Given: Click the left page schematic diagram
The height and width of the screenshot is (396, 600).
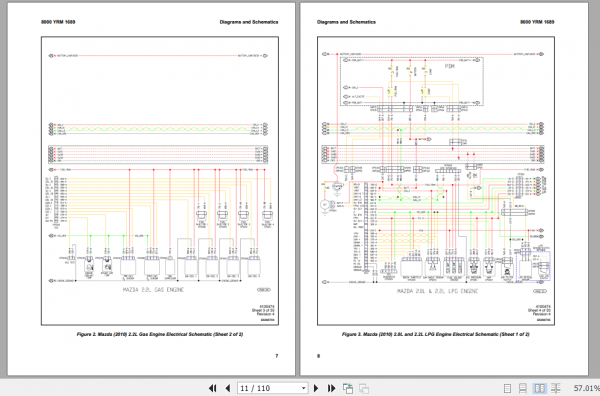Looking at the screenshot, I should pyautogui.click(x=160, y=181).
